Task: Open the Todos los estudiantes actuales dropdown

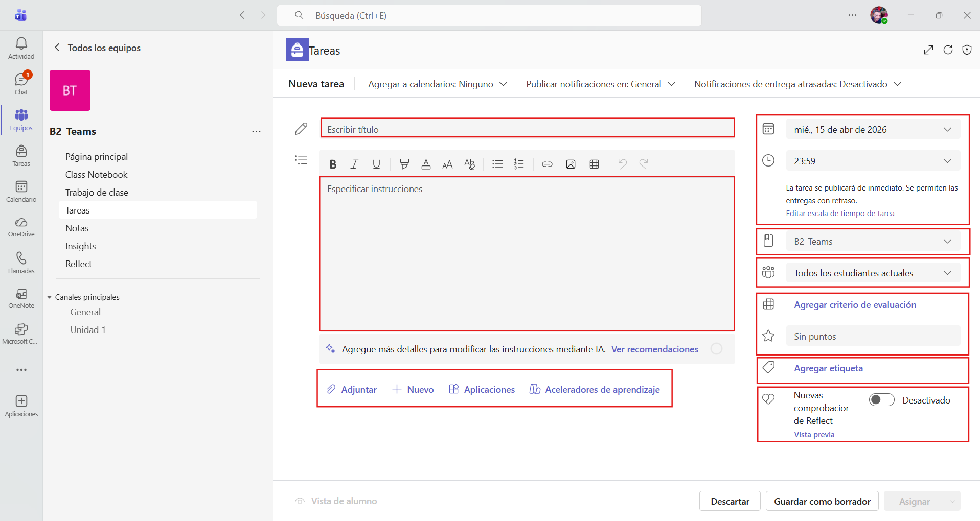Action: pyautogui.click(x=873, y=273)
